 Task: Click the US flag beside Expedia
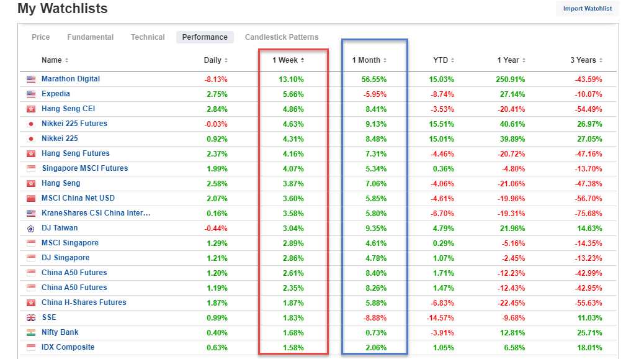coord(31,94)
